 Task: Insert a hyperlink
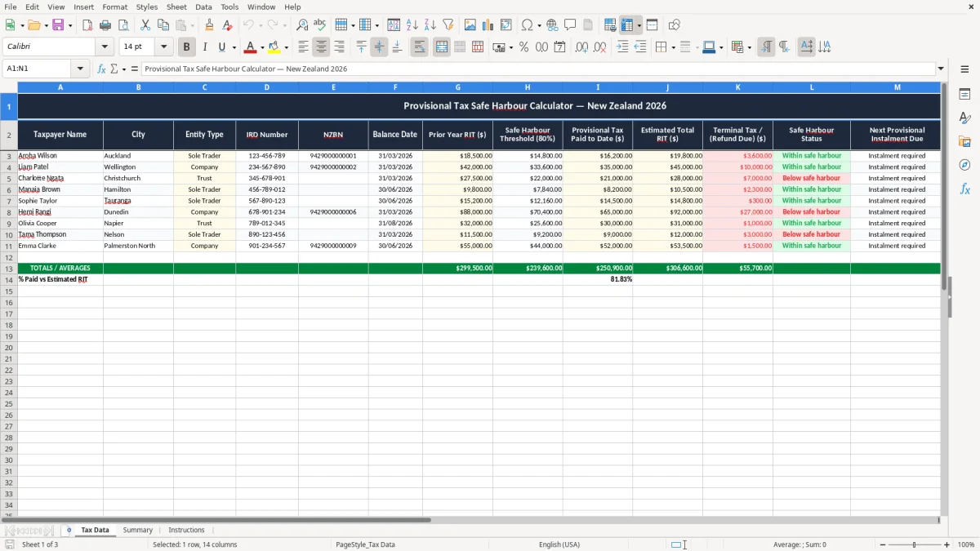pos(552,25)
